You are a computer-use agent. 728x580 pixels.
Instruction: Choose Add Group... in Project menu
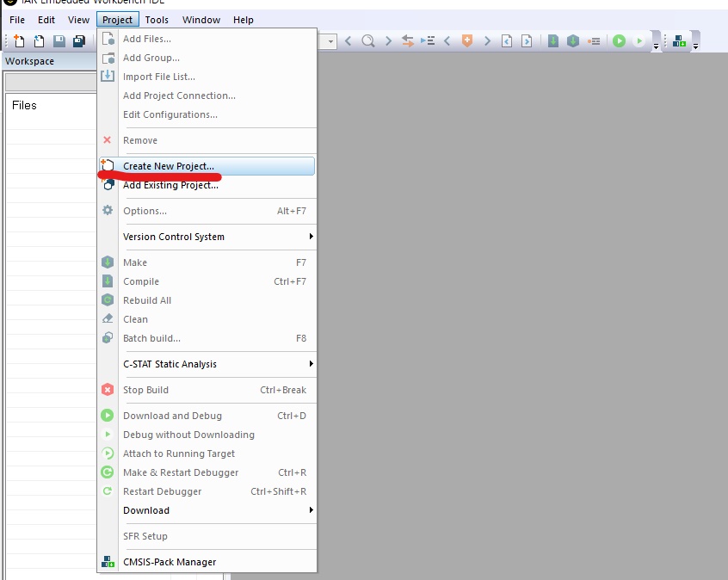[207, 58]
